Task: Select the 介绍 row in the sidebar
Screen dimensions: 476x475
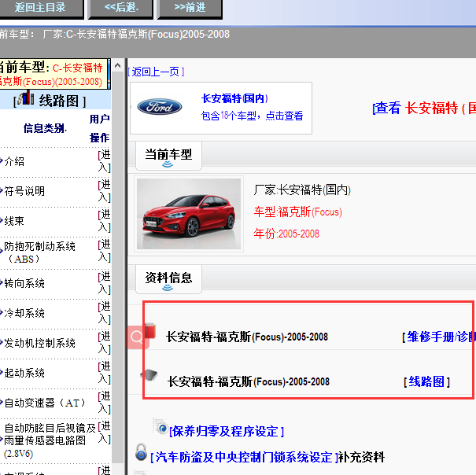Action: click(14, 161)
